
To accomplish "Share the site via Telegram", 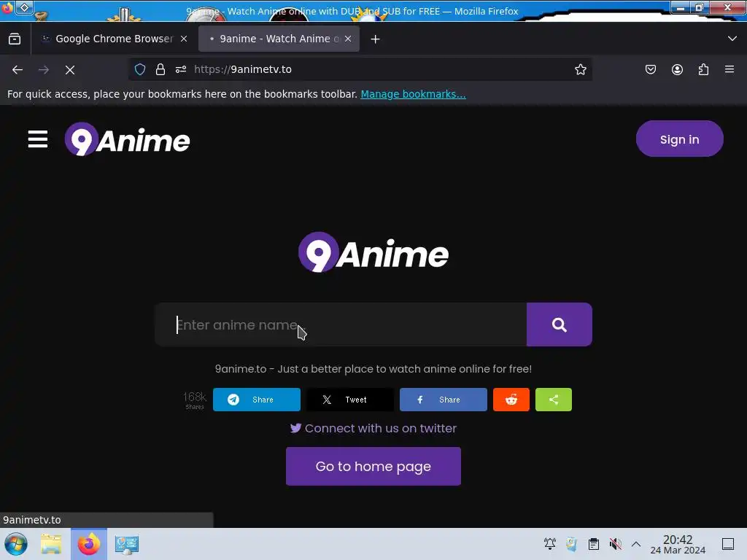I will [x=256, y=400].
